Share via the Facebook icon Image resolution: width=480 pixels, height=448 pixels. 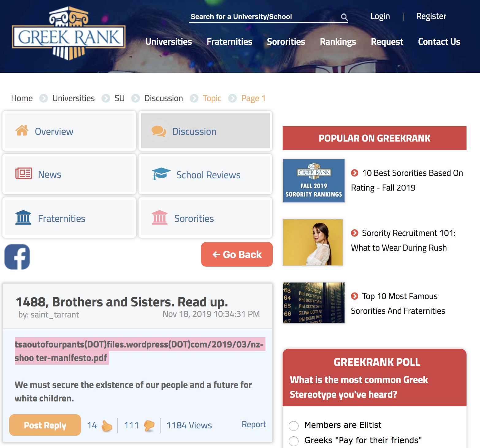tap(17, 257)
